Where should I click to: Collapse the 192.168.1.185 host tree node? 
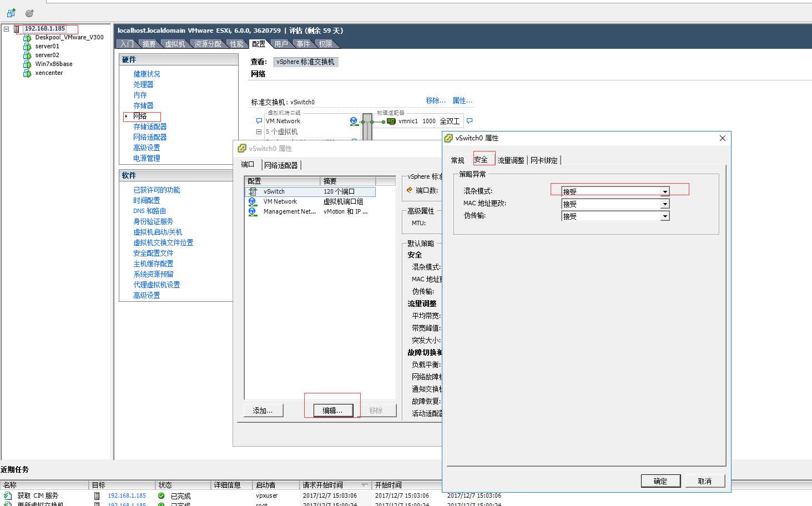pyautogui.click(x=6, y=29)
